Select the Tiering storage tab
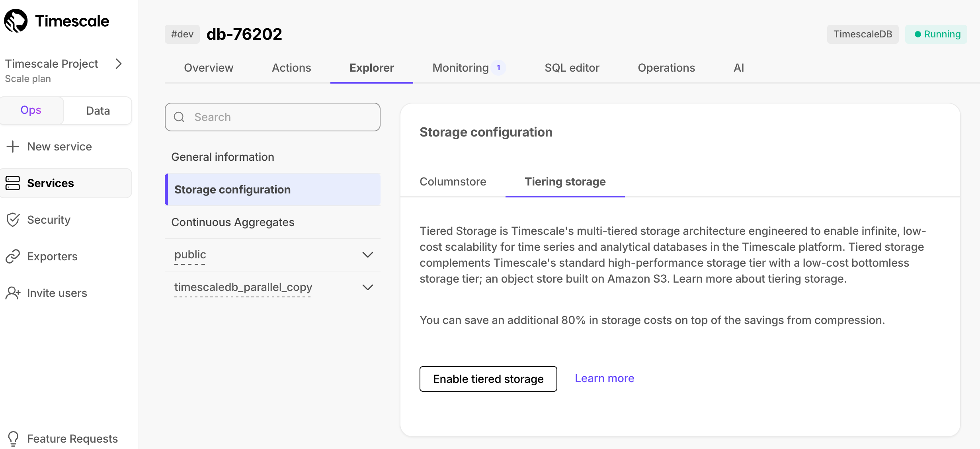 pos(565,182)
